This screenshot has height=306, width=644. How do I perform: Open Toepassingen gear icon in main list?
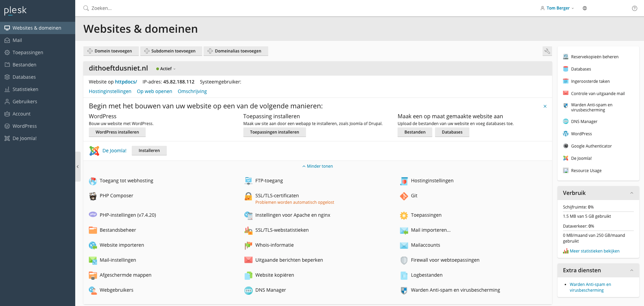coord(404,215)
